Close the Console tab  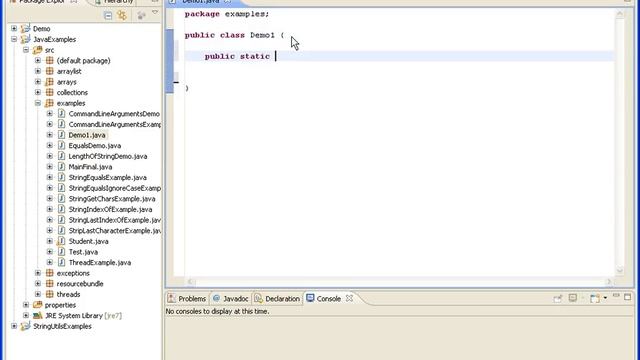point(349,298)
